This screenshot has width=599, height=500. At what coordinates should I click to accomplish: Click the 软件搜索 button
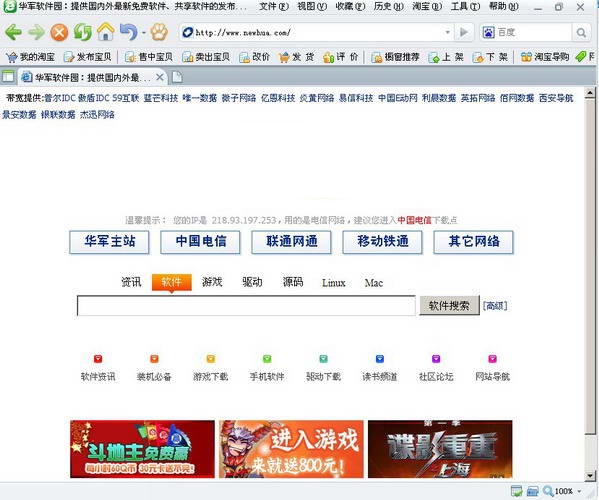[449, 305]
